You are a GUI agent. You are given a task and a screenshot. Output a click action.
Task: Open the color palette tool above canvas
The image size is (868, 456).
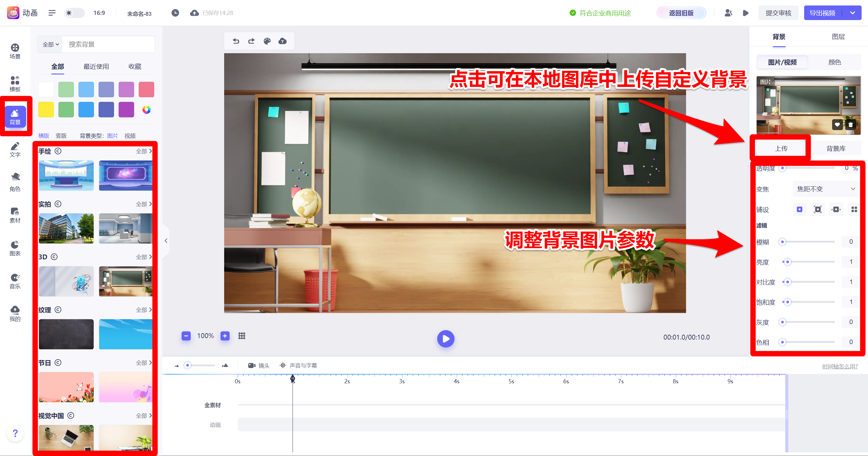click(267, 41)
